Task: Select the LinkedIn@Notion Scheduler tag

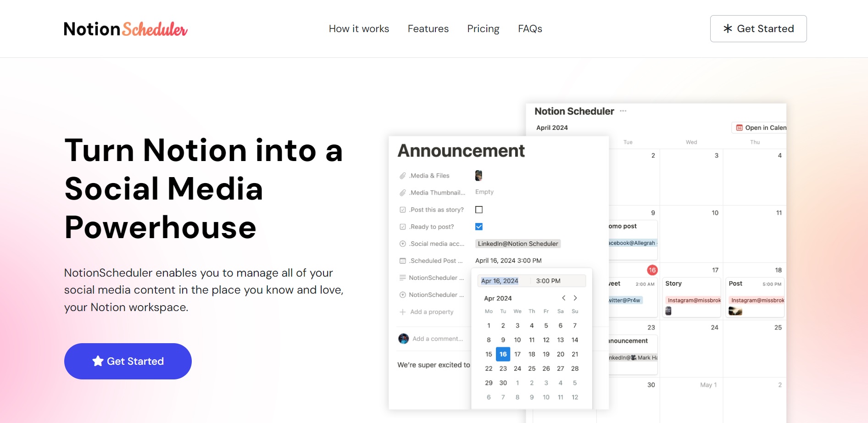Action: tap(518, 244)
